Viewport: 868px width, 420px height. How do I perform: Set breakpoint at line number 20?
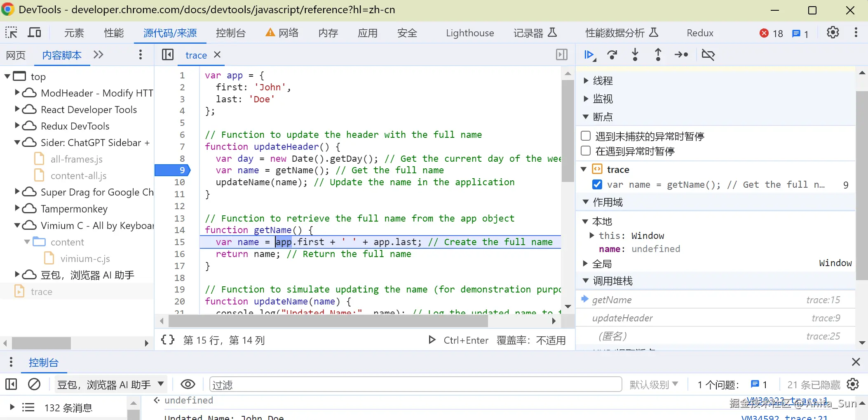click(179, 301)
